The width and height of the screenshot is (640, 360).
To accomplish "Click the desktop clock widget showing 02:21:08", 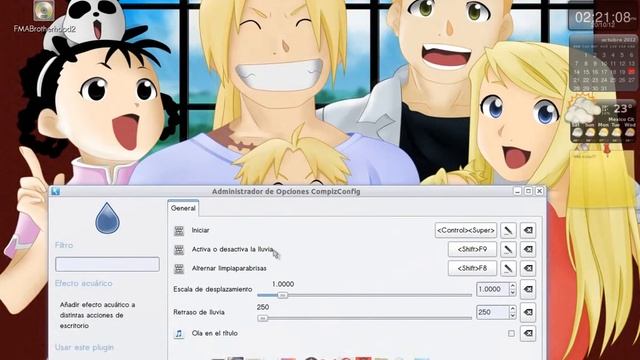I will coord(603,18).
